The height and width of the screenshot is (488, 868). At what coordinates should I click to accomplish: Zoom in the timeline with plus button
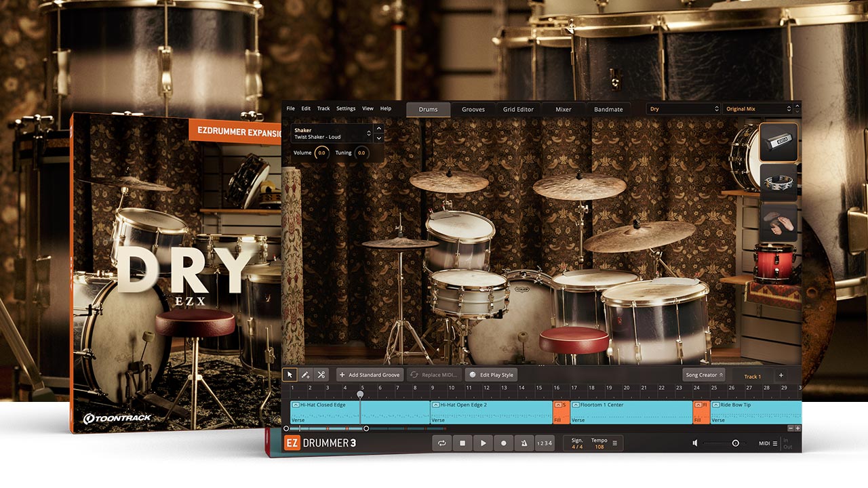[797, 428]
